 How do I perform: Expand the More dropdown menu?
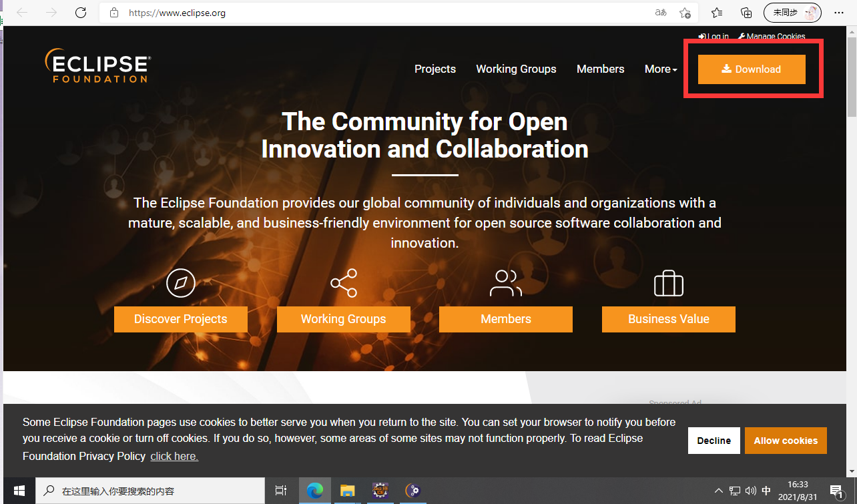tap(661, 69)
